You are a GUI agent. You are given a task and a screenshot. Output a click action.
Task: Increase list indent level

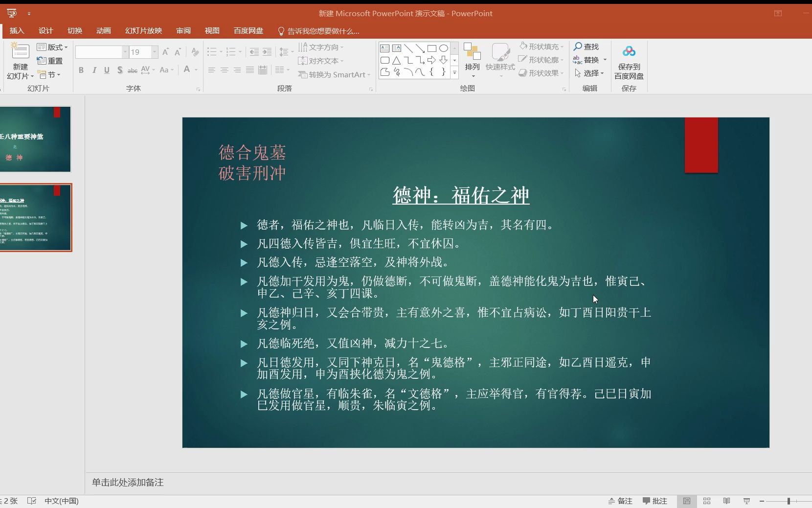[267, 52]
